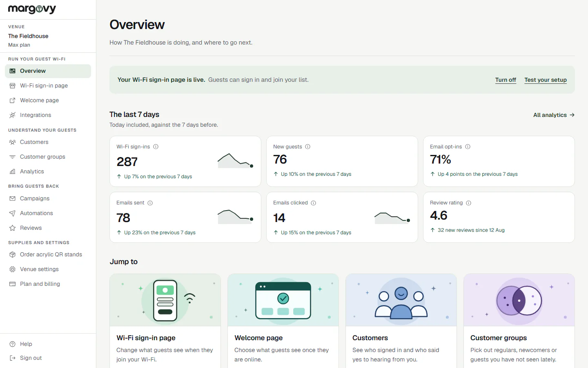Click info icon next to Emails clicked
Image resolution: width=588 pixels, height=368 pixels.
click(x=314, y=203)
